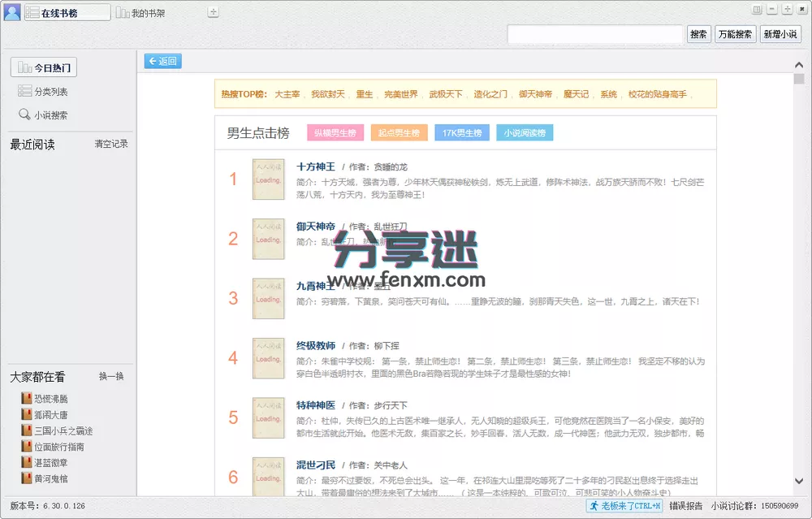Click the 新增小说 button
The width and height of the screenshot is (812, 519).
780,34
